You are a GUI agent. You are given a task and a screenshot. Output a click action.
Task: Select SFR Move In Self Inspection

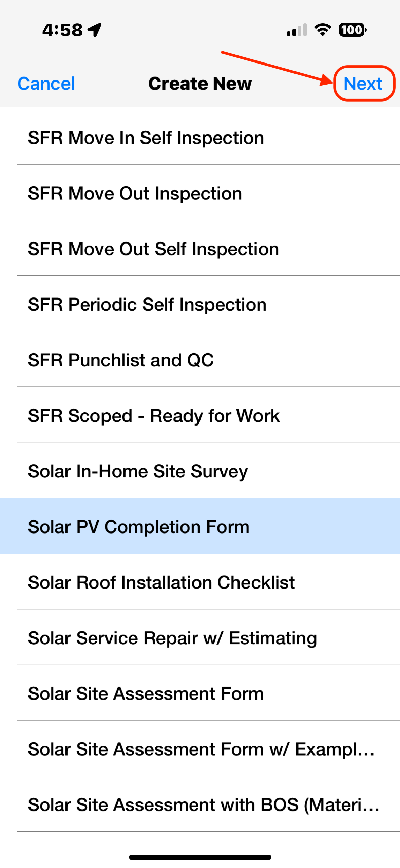(x=200, y=137)
